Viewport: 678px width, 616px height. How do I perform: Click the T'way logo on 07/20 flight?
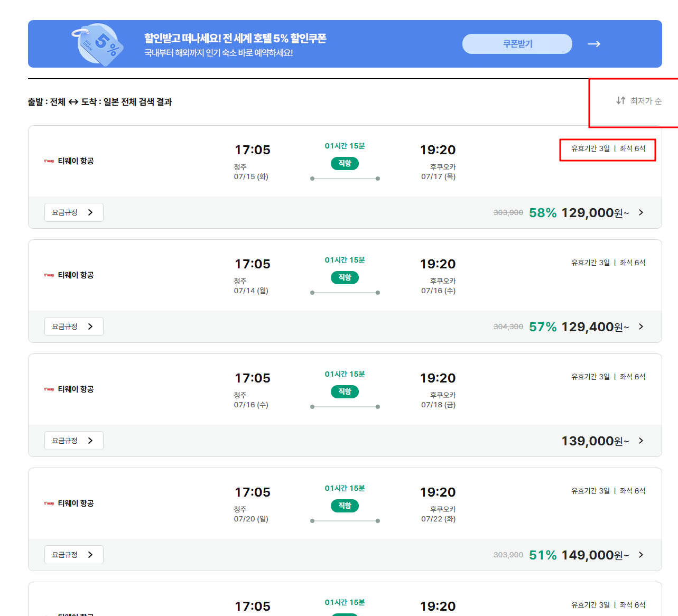[49, 503]
